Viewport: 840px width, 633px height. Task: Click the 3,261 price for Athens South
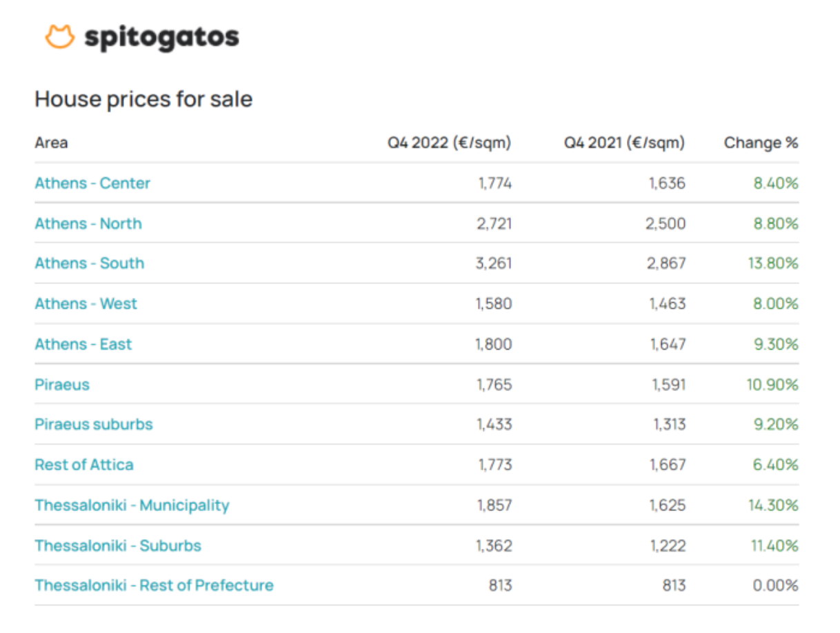(x=494, y=263)
